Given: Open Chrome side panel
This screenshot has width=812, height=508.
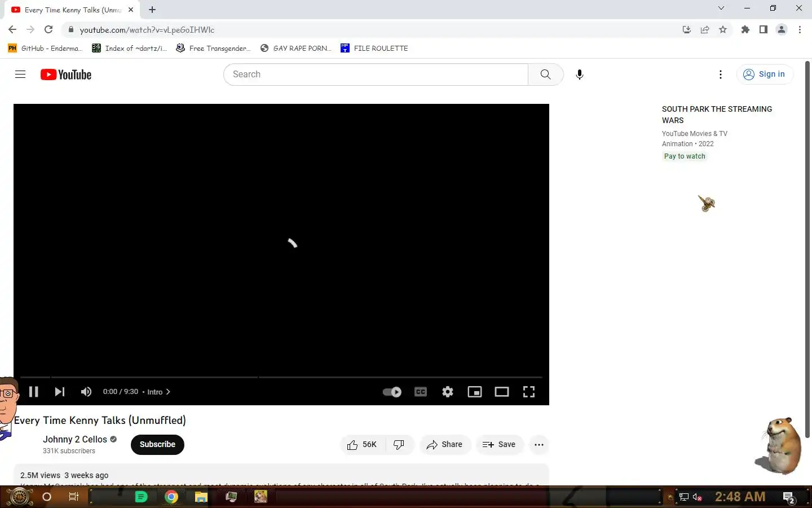Looking at the screenshot, I should (764, 29).
